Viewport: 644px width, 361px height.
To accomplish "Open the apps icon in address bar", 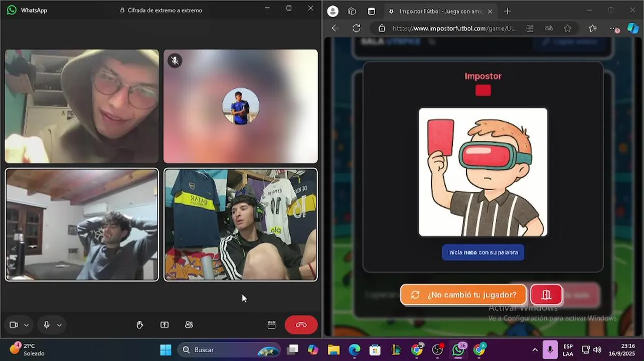I will pyautogui.click(x=530, y=28).
